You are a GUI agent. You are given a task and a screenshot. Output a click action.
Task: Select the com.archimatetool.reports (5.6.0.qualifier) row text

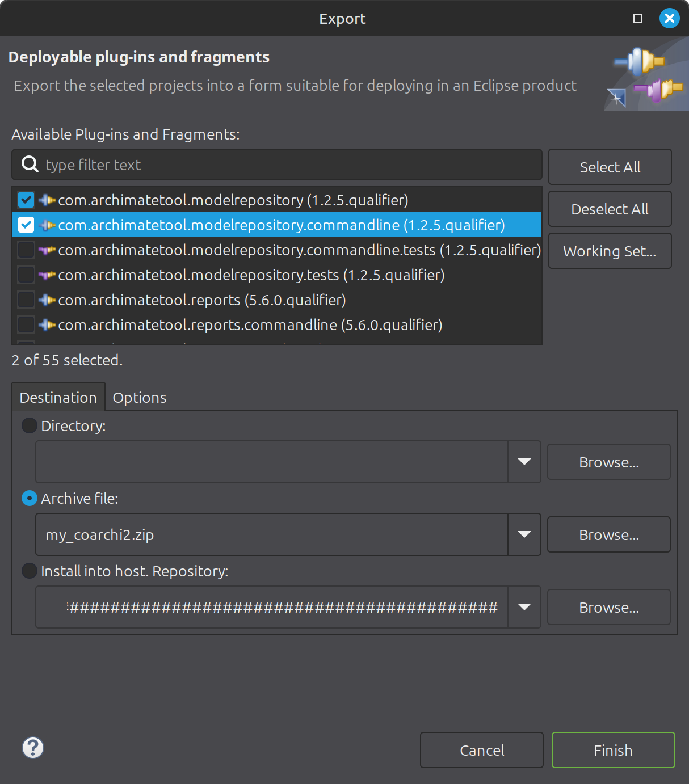(x=202, y=300)
